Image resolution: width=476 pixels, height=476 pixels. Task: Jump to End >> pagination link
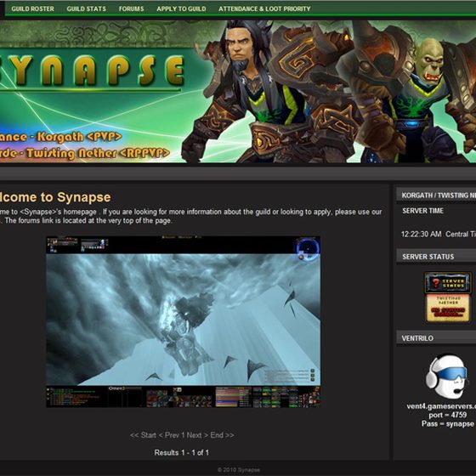coord(222,435)
